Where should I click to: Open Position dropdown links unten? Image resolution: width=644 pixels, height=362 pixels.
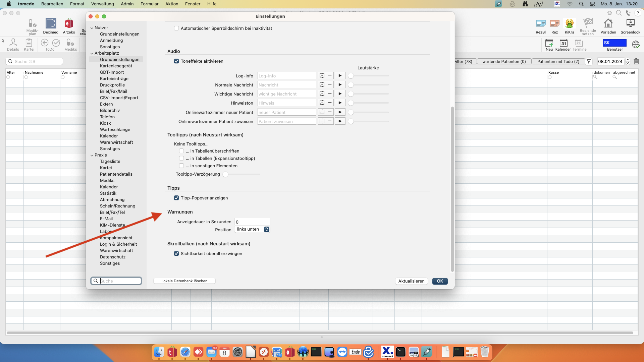tap(252, 229)
